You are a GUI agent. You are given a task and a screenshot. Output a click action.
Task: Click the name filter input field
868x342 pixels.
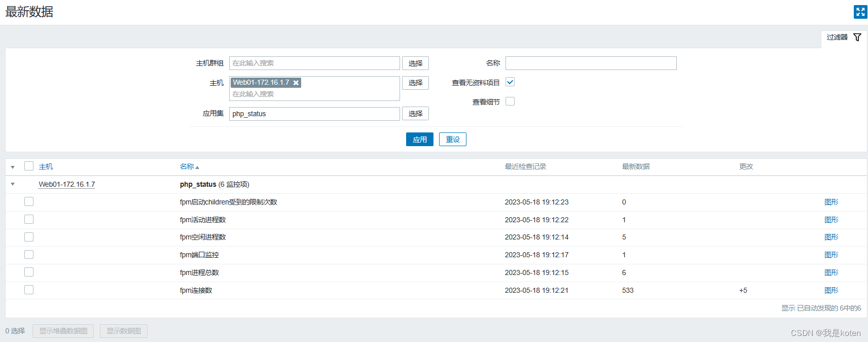(x=591, y=63)
